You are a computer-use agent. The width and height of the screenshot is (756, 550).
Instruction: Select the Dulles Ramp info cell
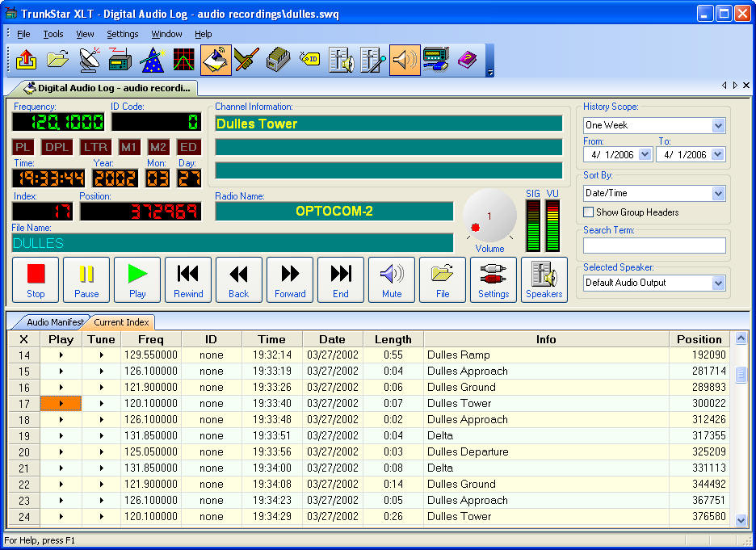click(x=546, y=355)
